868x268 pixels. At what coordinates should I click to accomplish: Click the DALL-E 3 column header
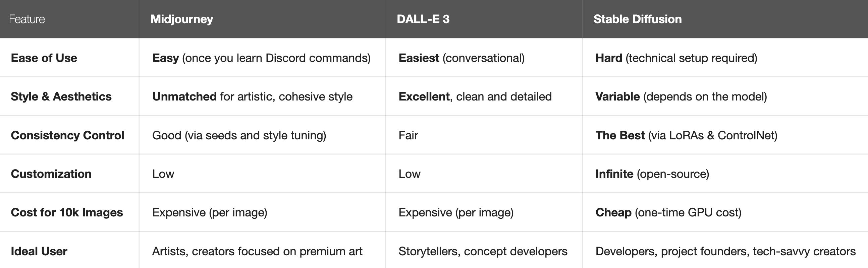point(423,19)
